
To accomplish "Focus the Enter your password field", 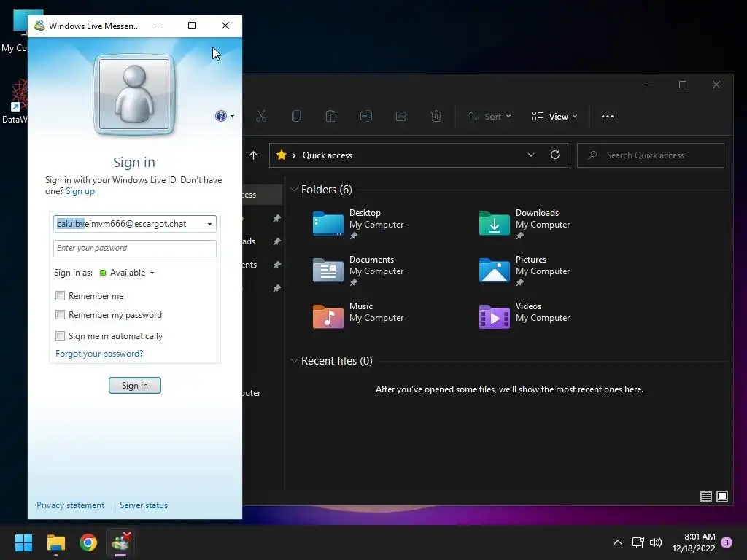I will pos(135,248).
